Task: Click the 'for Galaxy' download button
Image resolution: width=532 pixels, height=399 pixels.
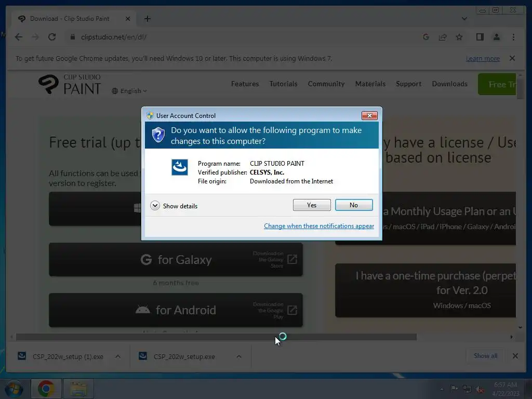Action: (176, 260)
